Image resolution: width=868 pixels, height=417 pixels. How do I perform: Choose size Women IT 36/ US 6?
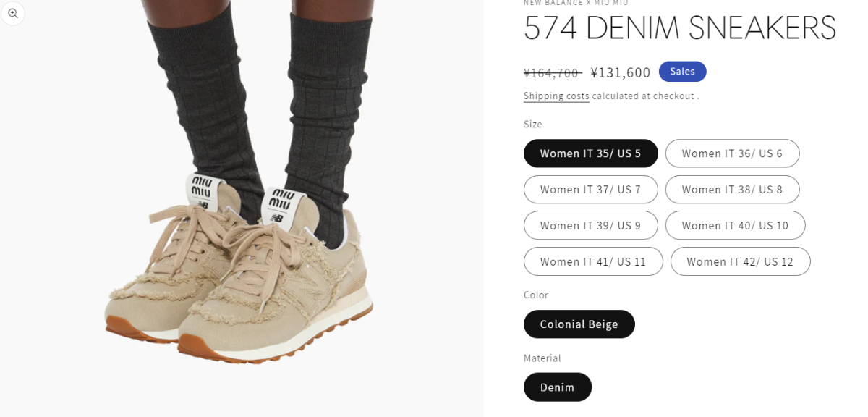[x=732, y=153]
